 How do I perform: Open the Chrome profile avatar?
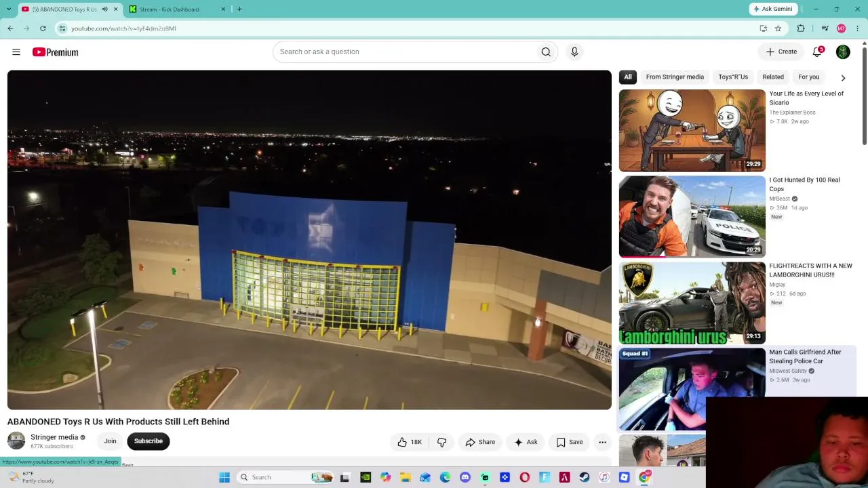click(x=842, y=28)
